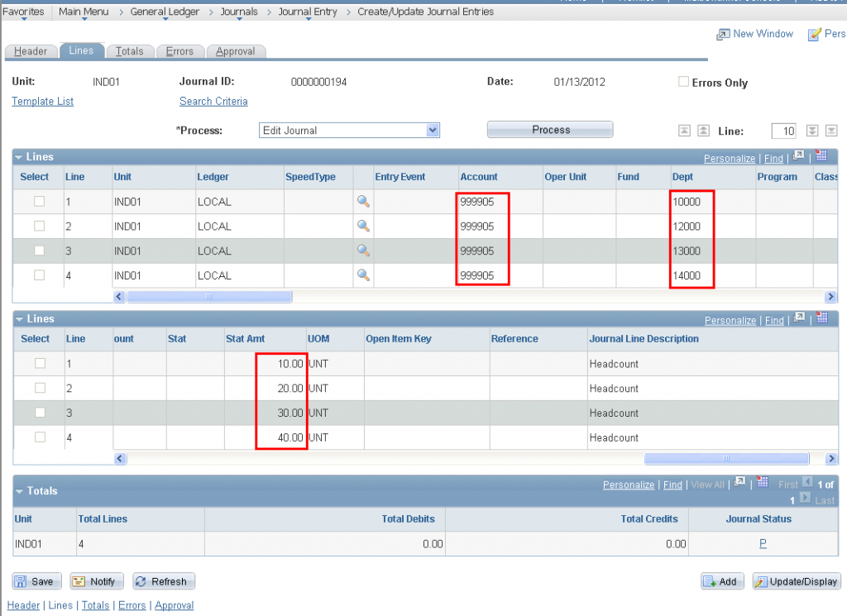Check the Errors Only checkbox
This screenshot has height=616, width=847.
tap(682, 82)
